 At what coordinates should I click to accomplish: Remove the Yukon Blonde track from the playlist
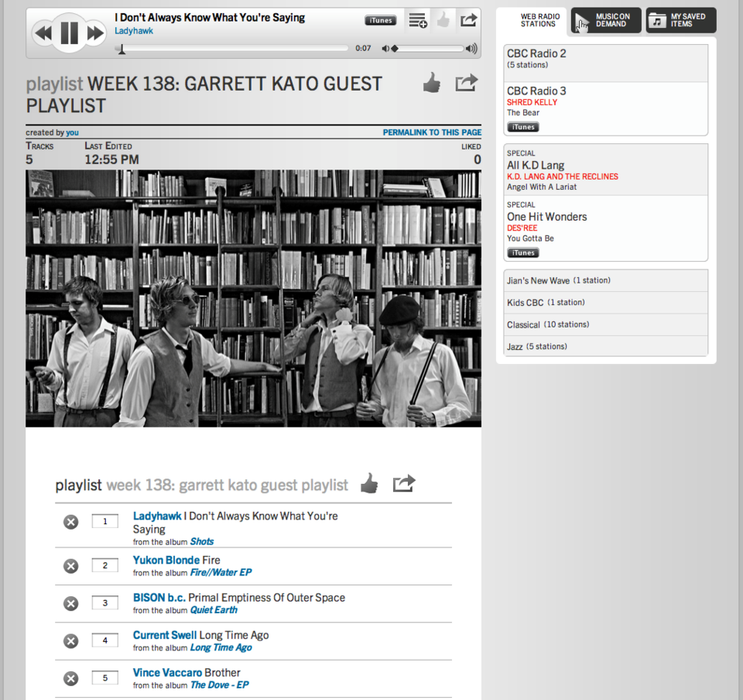(71, 566)
